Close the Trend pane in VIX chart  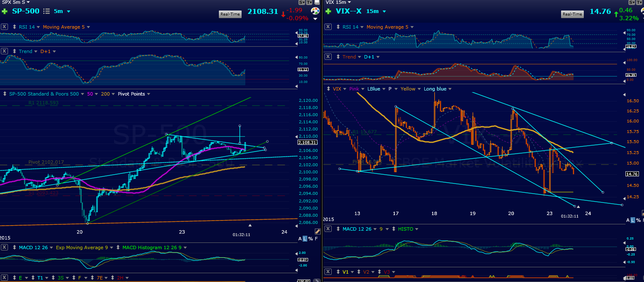[x=328, y=57]
